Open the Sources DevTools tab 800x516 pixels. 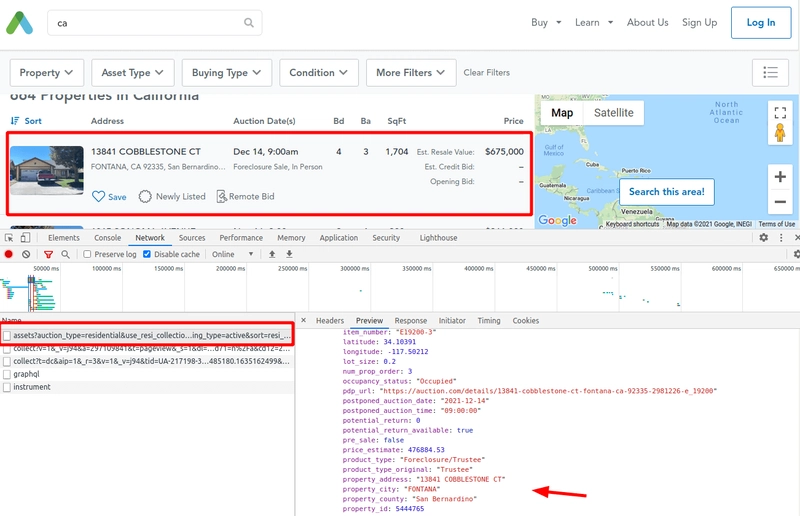pyautogui.click(x=192, y=238)
